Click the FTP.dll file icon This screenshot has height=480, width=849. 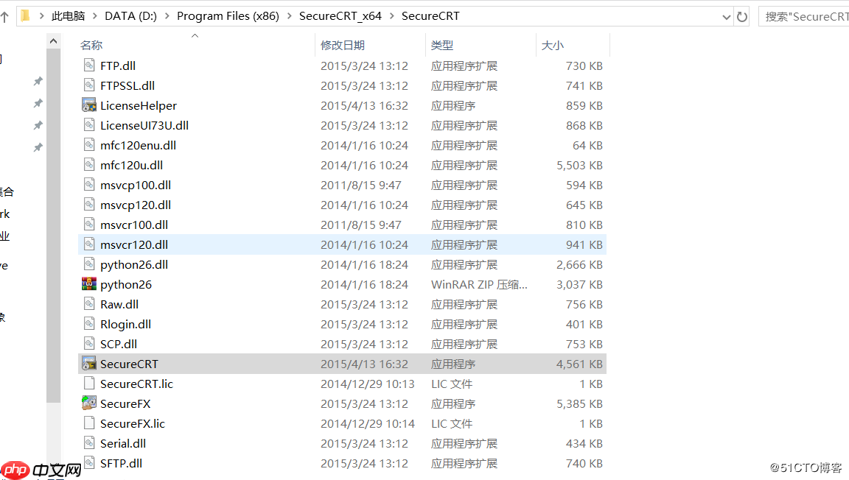click(x=89, y=65)
